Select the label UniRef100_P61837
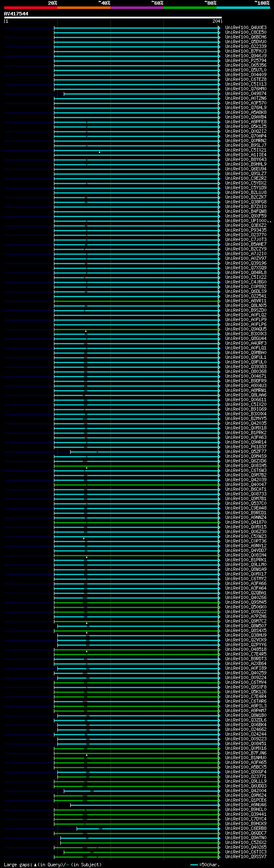The width and height of the screenshot is (274, 868). point(246,447)
